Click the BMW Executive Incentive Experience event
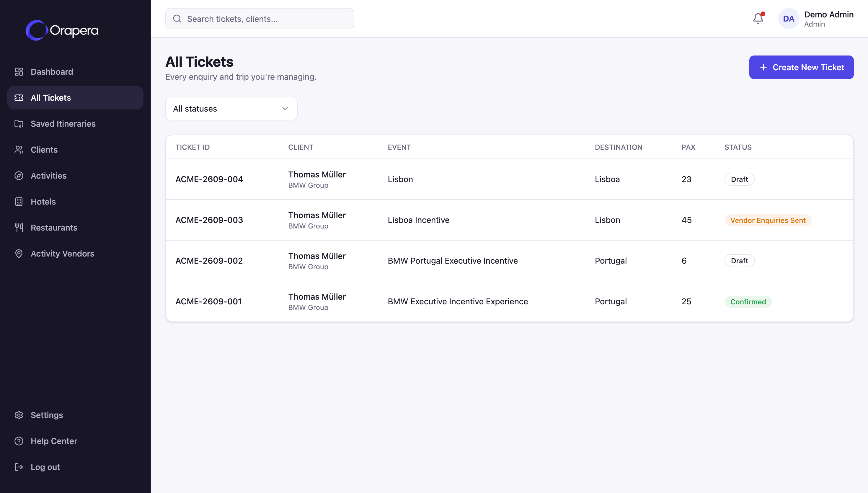 (x=458, y=301)
